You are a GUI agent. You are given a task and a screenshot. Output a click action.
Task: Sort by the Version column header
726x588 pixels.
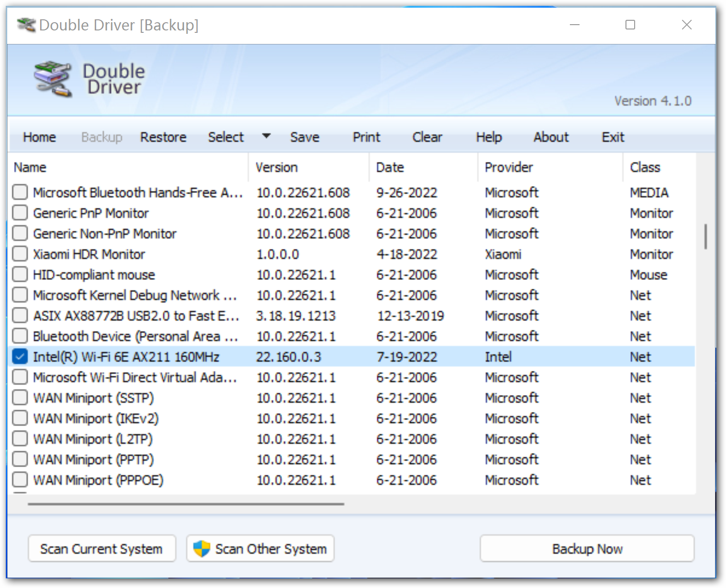click(x=309, y=167)
